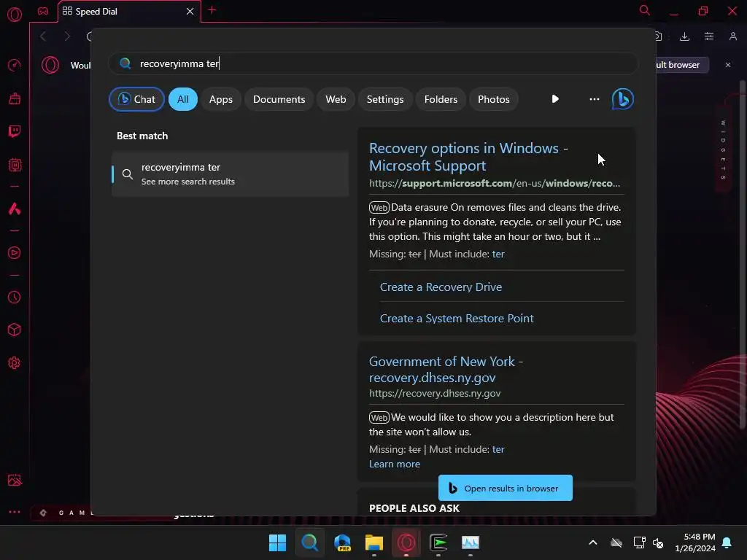Click the muted volume tray icon
The height and width of the screenshot is (560, 747).
pyautogui.click(x=658, y=542)
